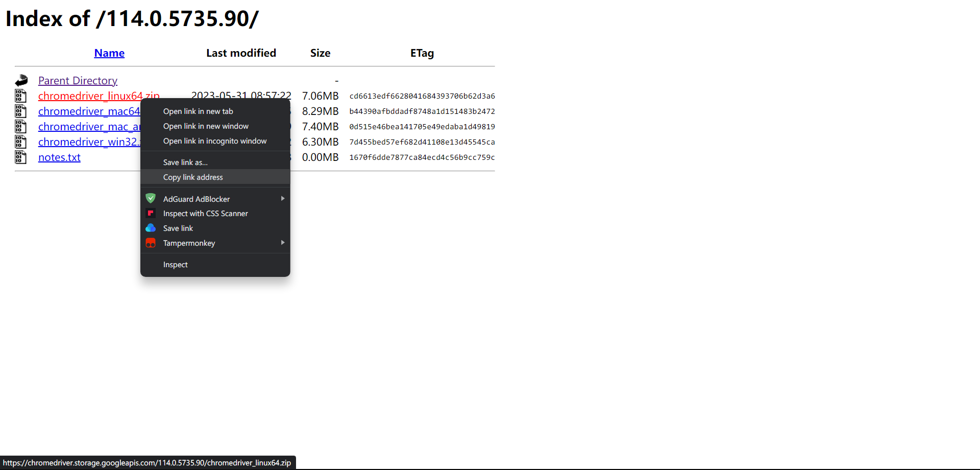Click the notes.txt file icon
Image resolution: width=980 pixels, height=470 pixels.
pos(21,157)
